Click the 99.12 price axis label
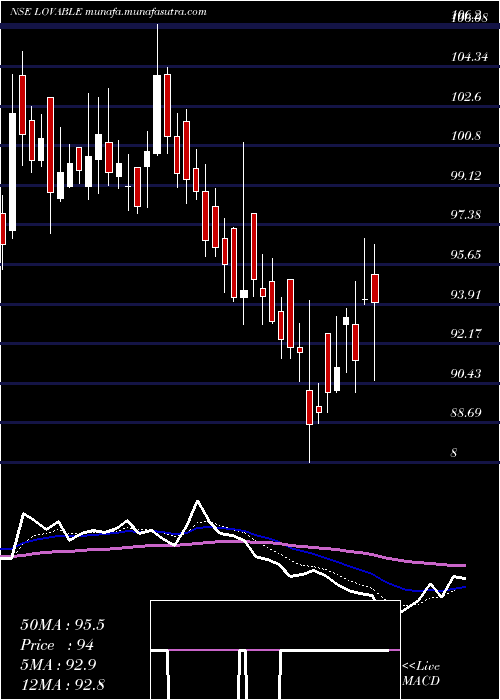 coord(466,175)
